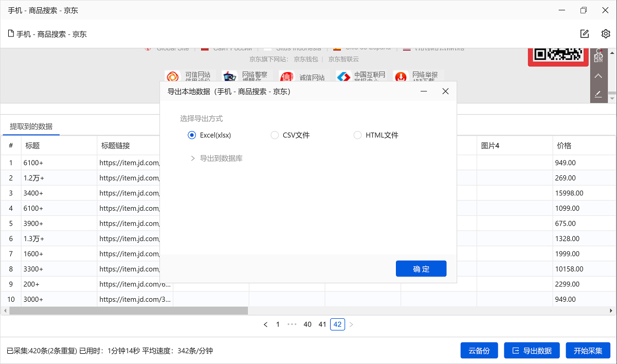Click price cell 2299.00
Screen dimensions: 617x364
tap(585, 284)
